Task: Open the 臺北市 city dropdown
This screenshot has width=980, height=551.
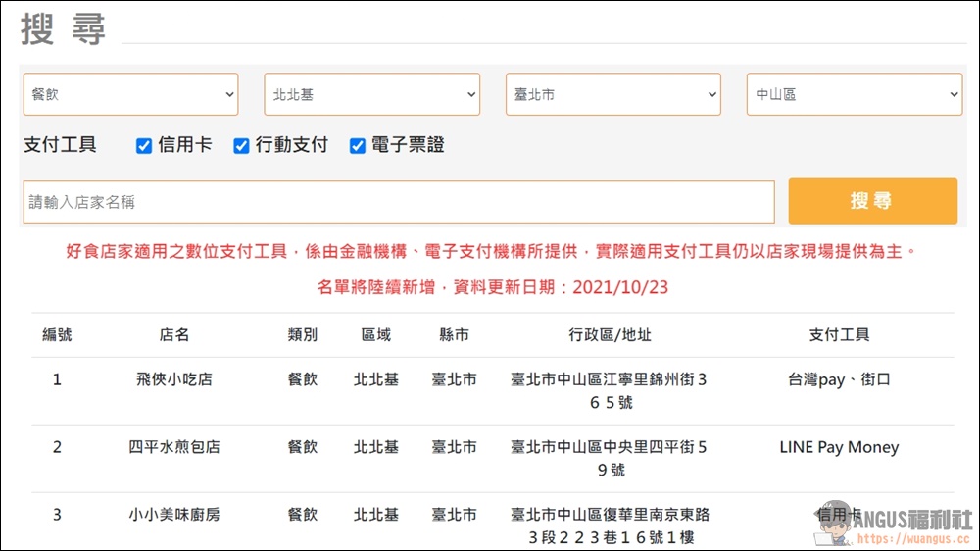Action: click(613, 94)
